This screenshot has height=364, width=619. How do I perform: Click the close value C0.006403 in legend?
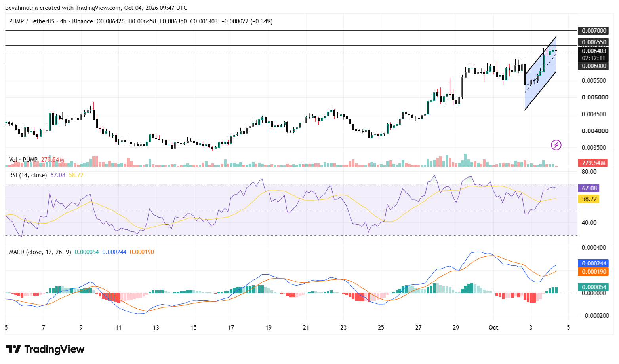pyautogui.click(x=204, y=21)
